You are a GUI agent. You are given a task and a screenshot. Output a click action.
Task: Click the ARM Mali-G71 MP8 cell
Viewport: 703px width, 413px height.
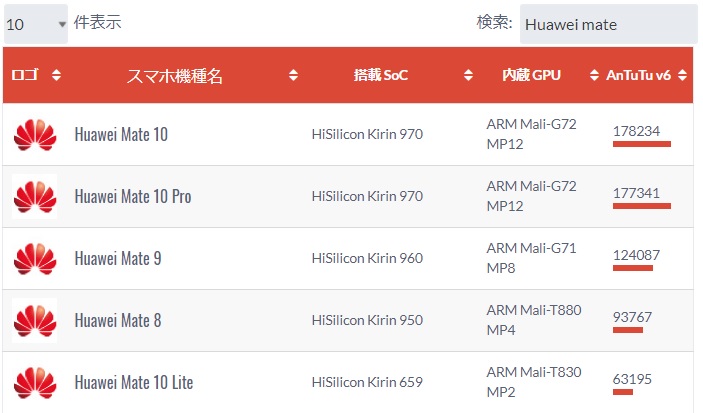coord(531,258)
